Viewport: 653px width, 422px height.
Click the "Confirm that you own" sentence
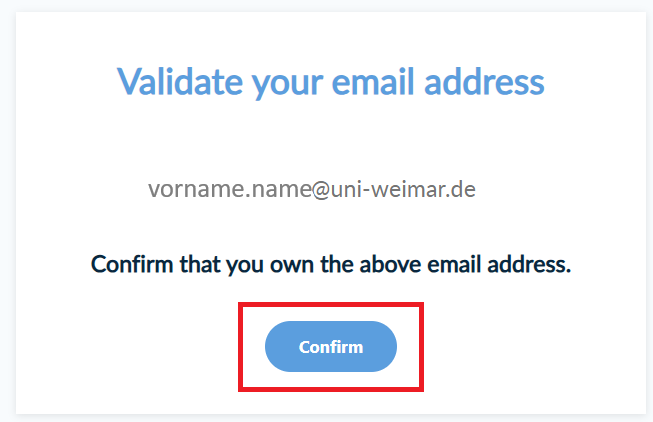331,265
